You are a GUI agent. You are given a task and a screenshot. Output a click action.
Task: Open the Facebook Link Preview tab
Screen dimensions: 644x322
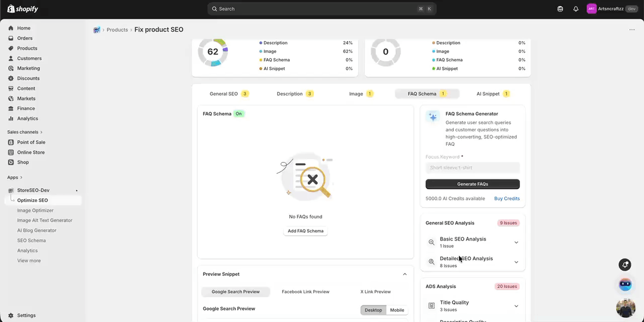(305, 292)
